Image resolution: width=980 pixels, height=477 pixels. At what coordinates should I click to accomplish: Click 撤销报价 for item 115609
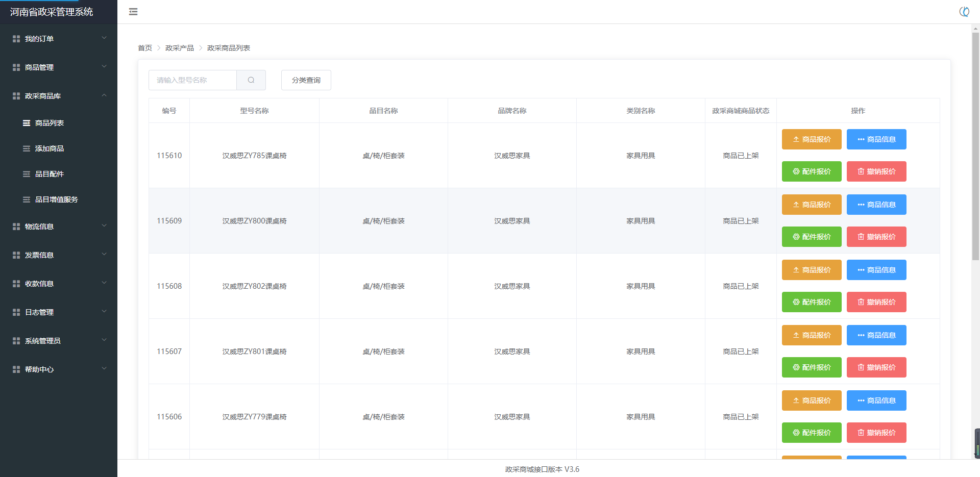(876, 237)
